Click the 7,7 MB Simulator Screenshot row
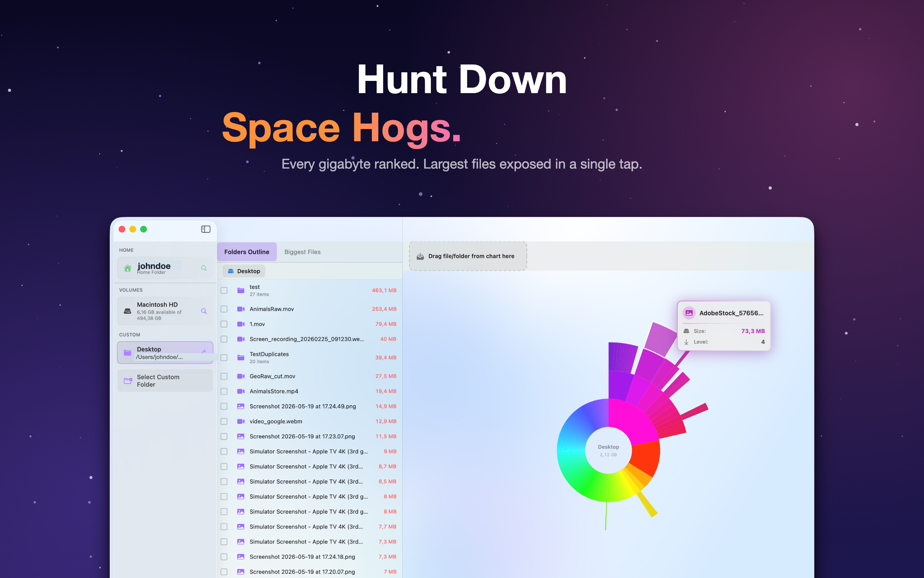Screen dimensions: 924x578 tap(310, 526)
